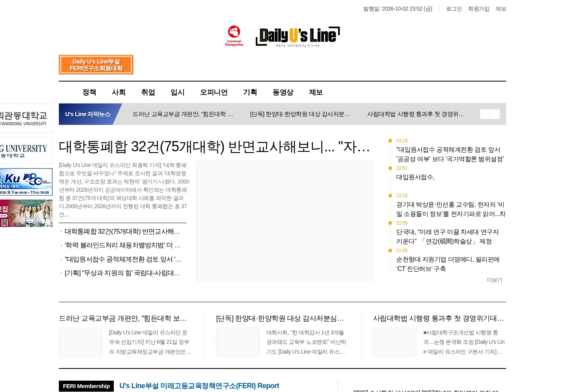Open the 로그인 link
Viewport: 565px width, 392px height.
(454, 9)
